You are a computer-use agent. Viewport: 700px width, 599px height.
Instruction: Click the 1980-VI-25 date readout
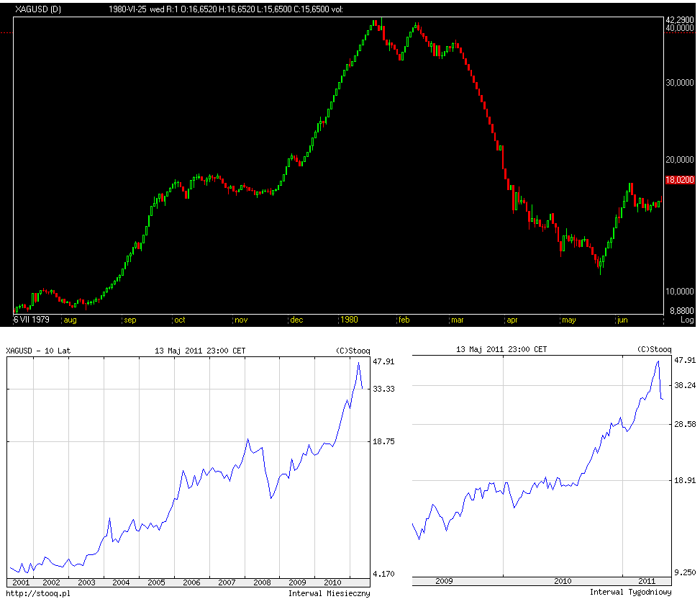pyautogui.click(x=127, y=9)
